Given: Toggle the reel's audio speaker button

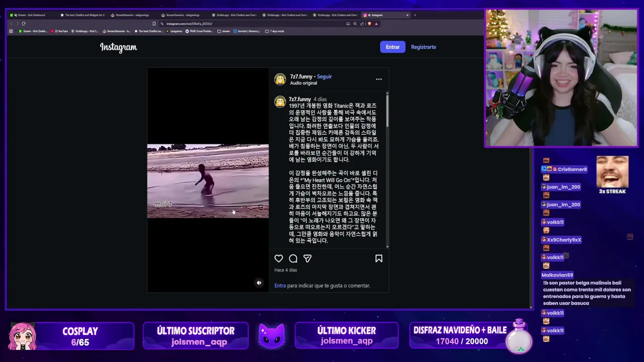Looking at the screenshot, I should click(x=259, y=283).
